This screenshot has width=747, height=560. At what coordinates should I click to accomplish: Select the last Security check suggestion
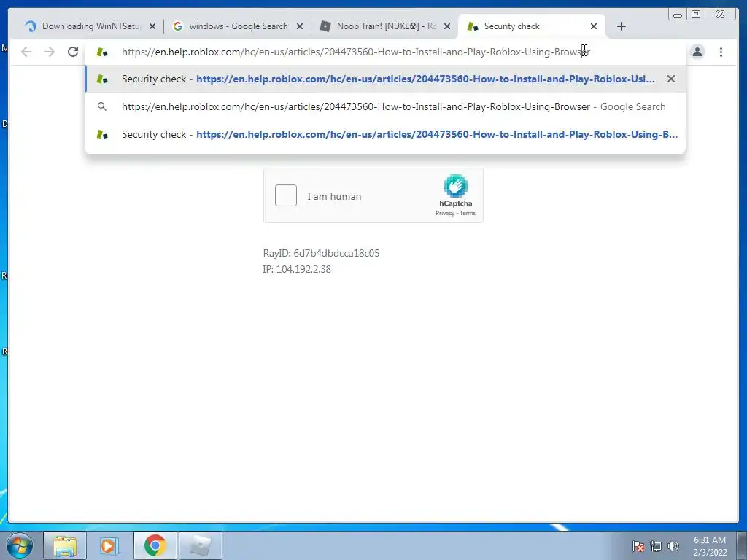point(385,134)
